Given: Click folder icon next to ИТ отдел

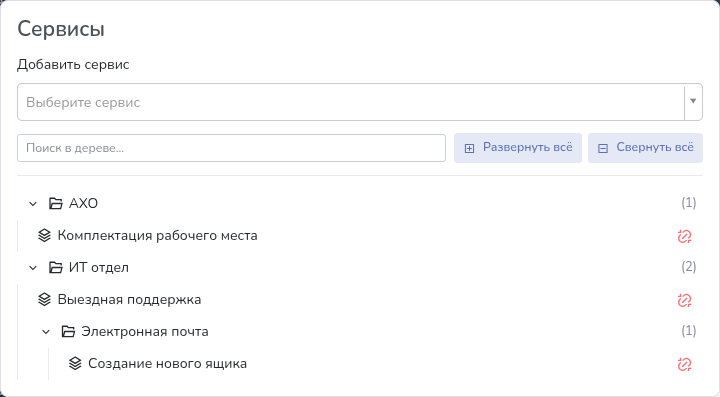Looking at the screenshot, I should pyautogui.click(x=56, y=267).
